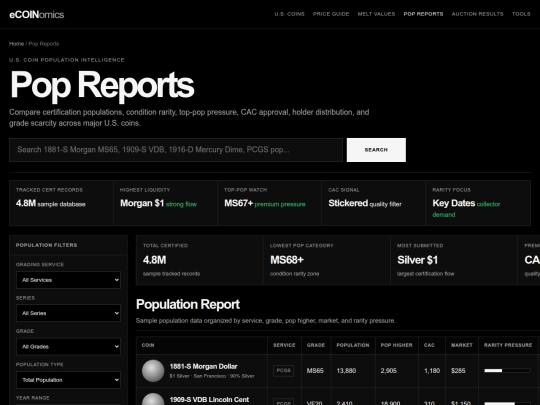Open the Tools menu item

point(521,14)
